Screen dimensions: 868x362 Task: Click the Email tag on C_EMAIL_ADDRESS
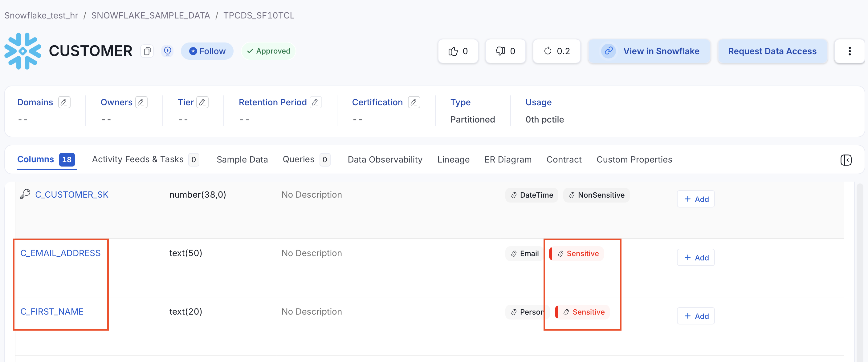click(525, 254)
